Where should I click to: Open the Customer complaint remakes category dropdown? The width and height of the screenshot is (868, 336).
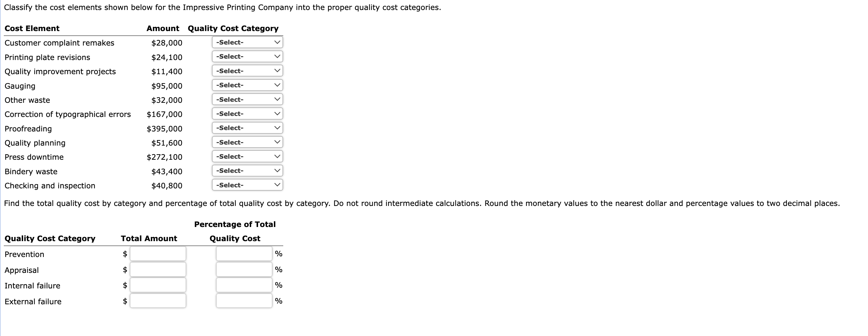point(247,42)
